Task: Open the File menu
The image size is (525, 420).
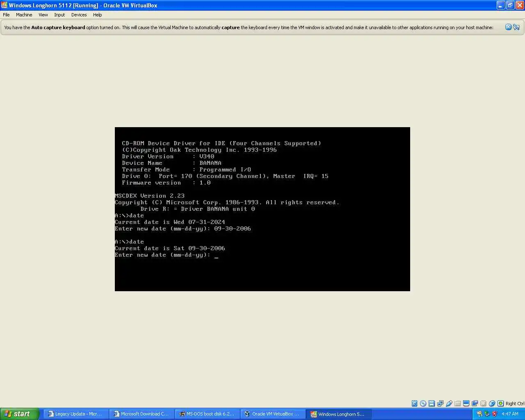Action: [6, 15]
